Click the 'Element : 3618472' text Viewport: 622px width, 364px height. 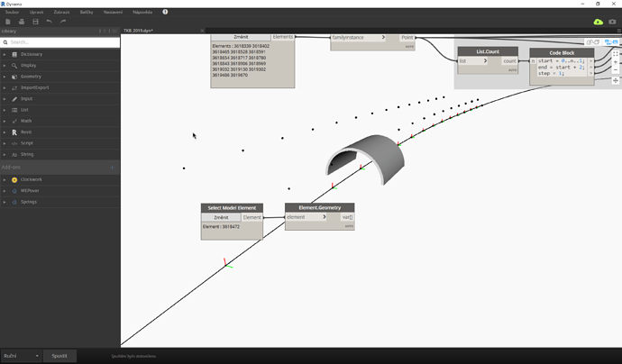click(221, 227)
